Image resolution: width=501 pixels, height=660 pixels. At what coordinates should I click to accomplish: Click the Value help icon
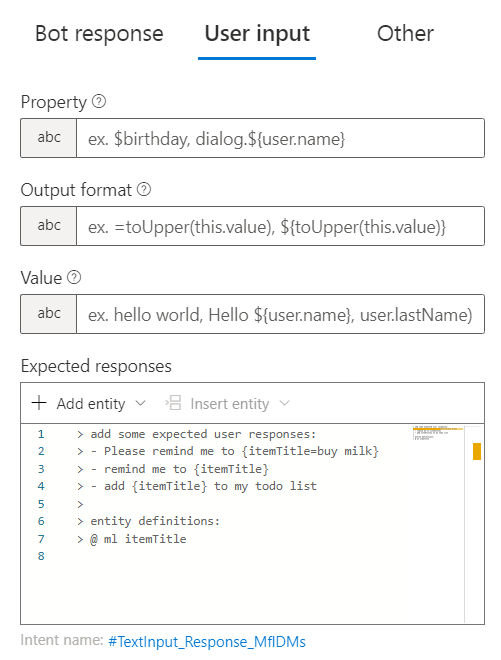(74, 277)
